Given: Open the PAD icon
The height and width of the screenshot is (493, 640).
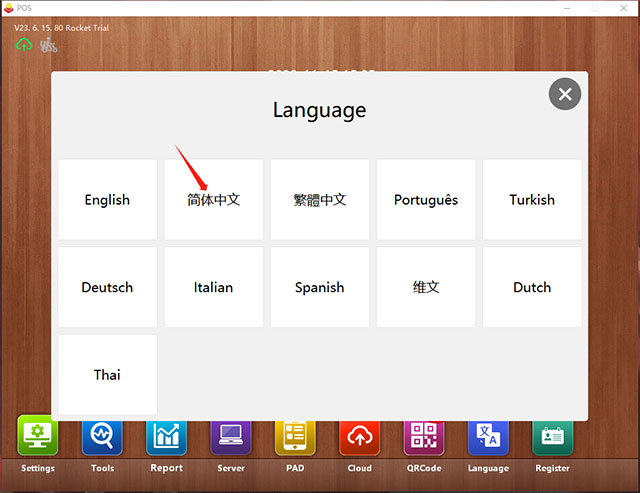Looking at the screenshot, I should point(295,437).
